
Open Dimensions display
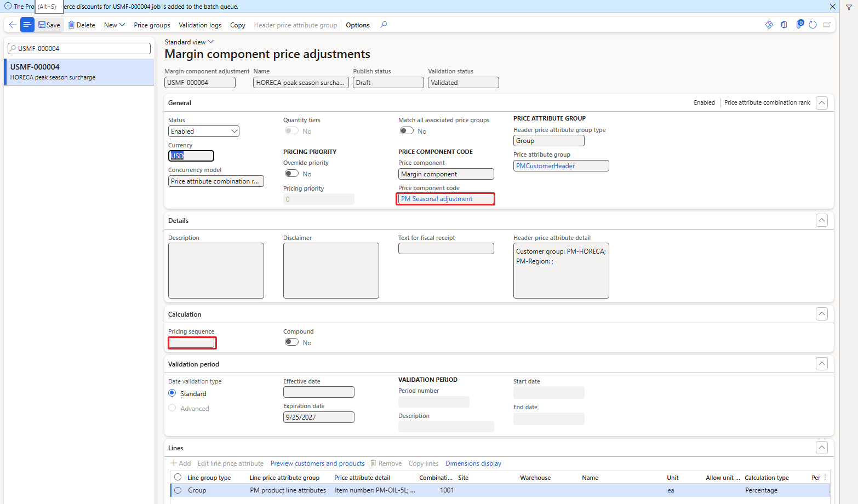point(473,463)
